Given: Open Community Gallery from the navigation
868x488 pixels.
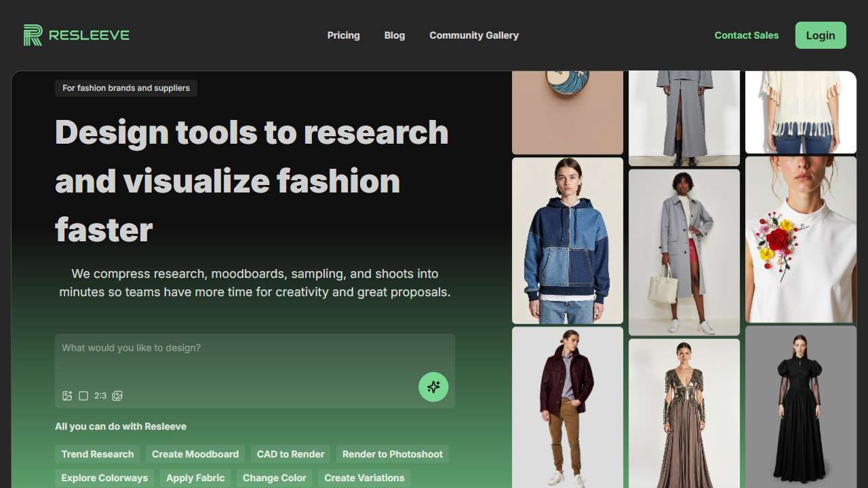Looking at the screenshot, I should pyautogui.click(x=473, y=35).
